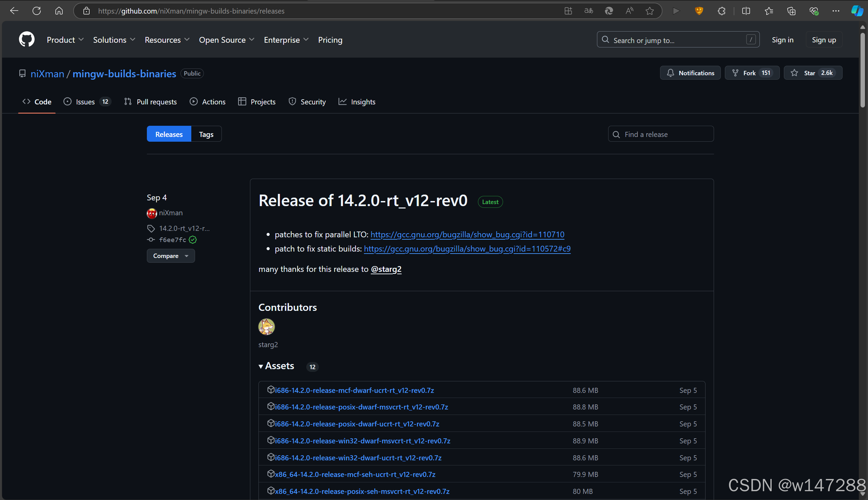Open the Issues tab
Viewport: 868px width, 500px height.
pos(85,102)
